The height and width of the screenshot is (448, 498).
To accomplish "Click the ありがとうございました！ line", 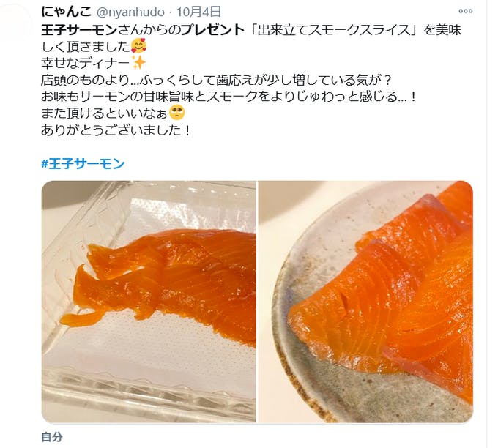I will click(116, 130).
